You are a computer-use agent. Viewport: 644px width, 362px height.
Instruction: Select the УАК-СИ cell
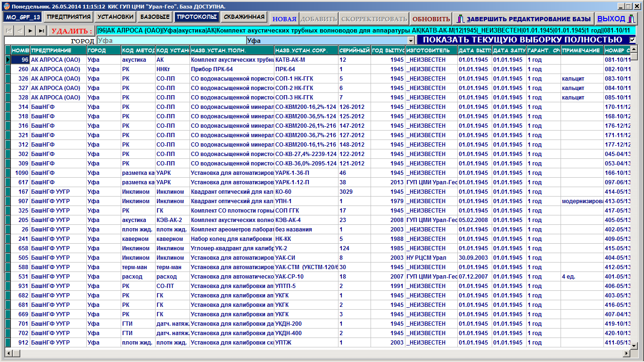(306, 258)
